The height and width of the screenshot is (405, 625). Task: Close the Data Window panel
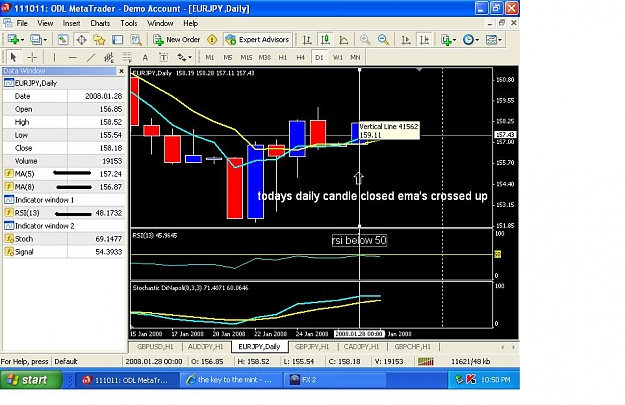pos(122,71)
